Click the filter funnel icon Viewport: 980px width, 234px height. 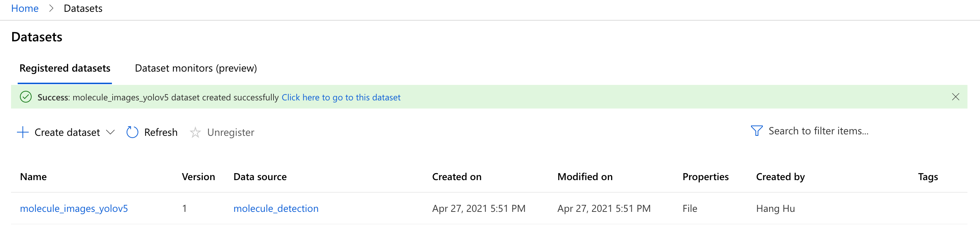click(756, 131)
